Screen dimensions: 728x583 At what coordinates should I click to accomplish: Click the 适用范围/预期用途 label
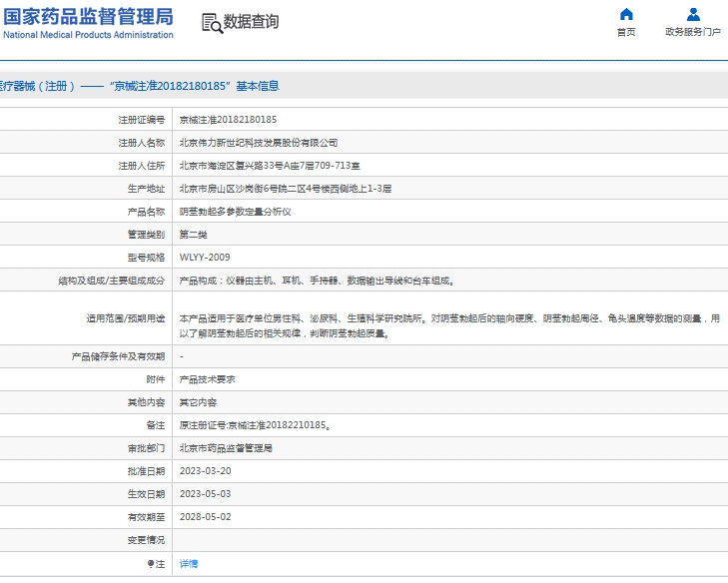coord(126,318)
